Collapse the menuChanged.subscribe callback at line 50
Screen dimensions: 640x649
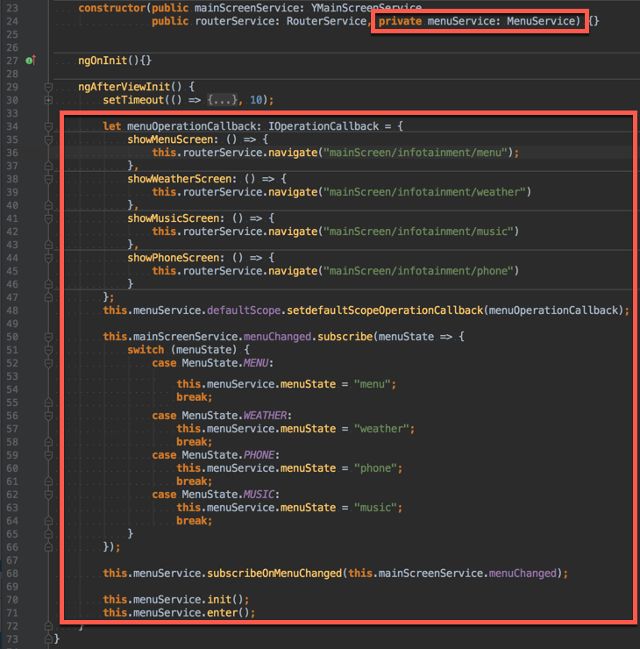click(x=48, y=337)
